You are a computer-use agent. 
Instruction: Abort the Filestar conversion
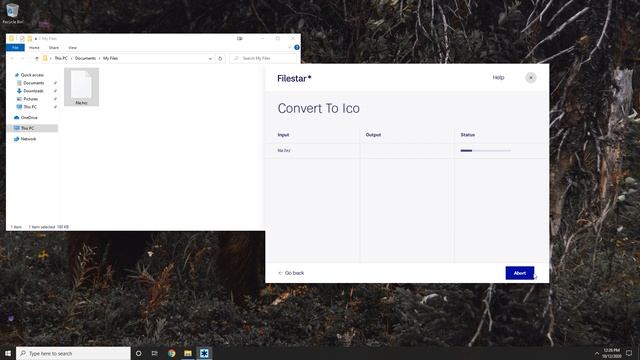click(x=520, y=273)
